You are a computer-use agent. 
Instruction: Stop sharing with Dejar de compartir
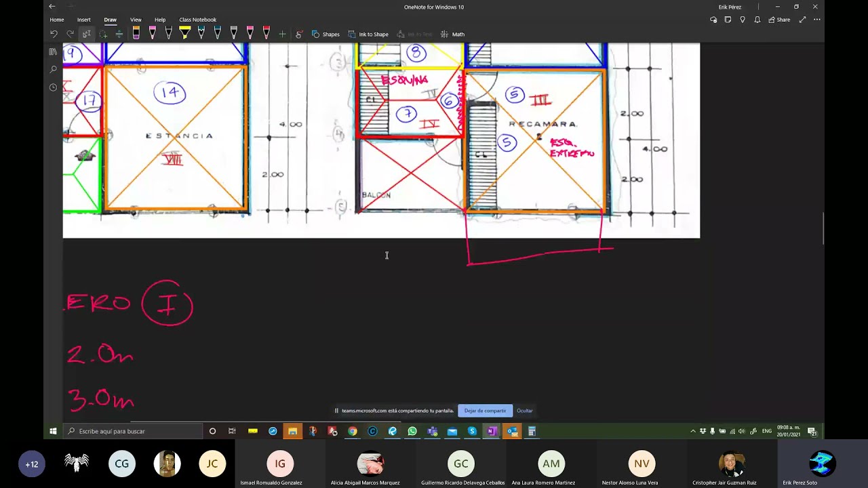[485, 411]
